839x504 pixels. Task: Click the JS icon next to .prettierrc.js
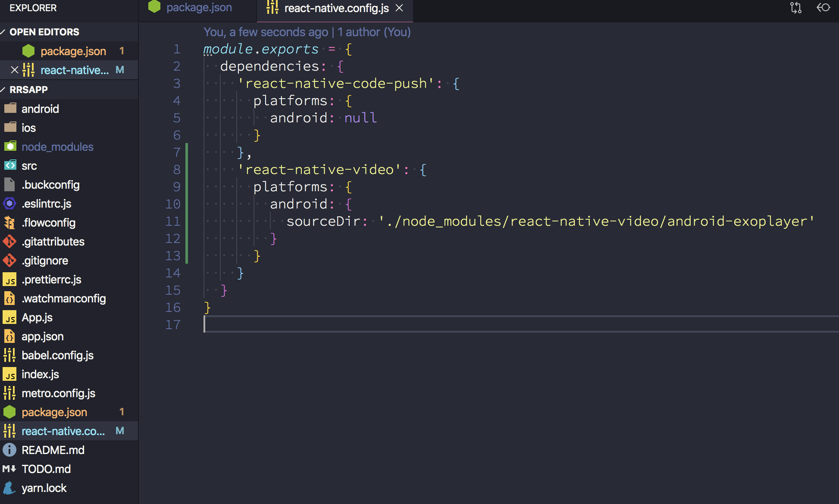click(10, 280)
